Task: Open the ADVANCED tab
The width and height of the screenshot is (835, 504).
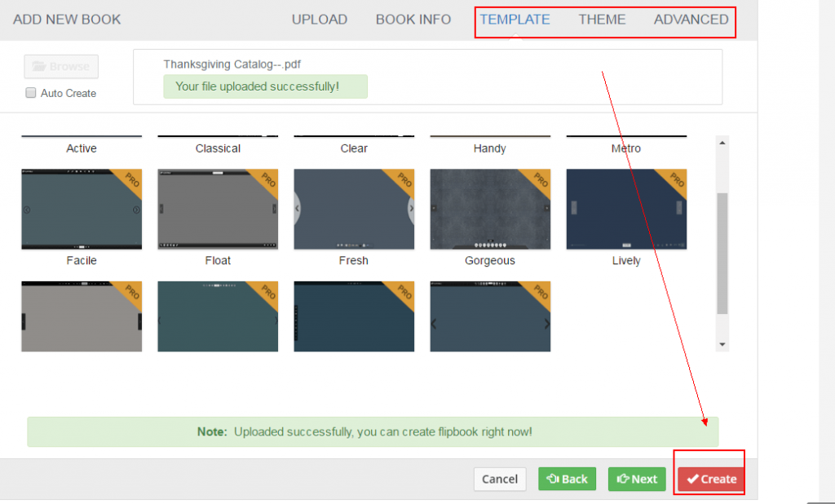Action: tap(691, 19)
